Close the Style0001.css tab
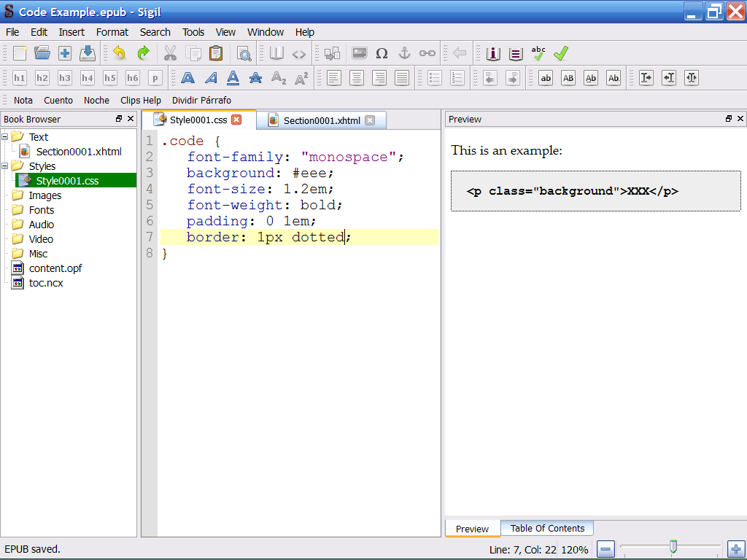The height and width of the screenshot is (560, 747). [x=236, y=120]
